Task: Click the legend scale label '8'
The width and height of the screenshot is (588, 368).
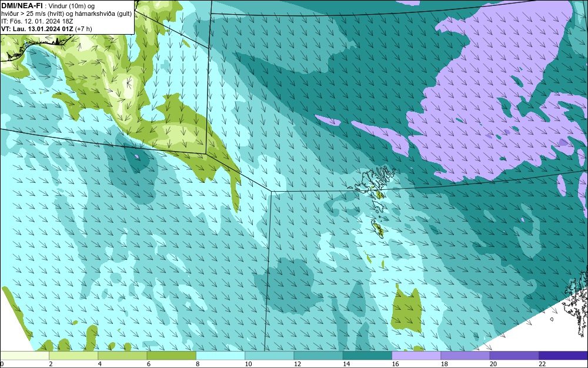Action: coord(198,364)
